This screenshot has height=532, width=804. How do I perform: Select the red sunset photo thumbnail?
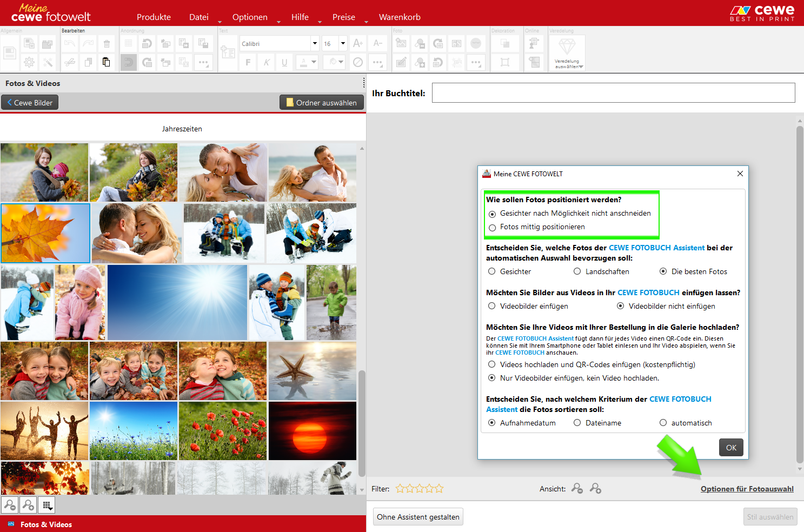click(x=313, y=431)
